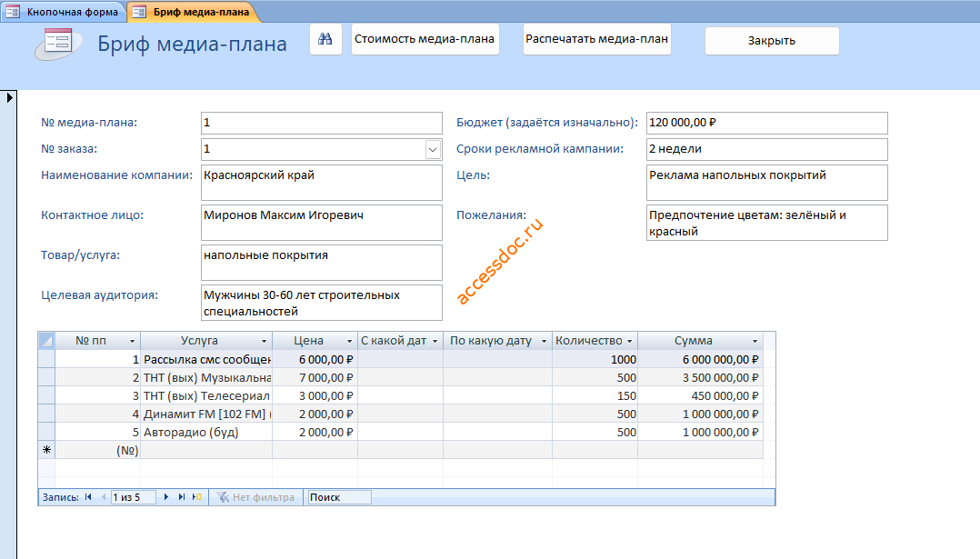Click the Бюджет field with 120 000,00 ₽
980x559 pixels.
pyautogui.click(x=767, y=123)
